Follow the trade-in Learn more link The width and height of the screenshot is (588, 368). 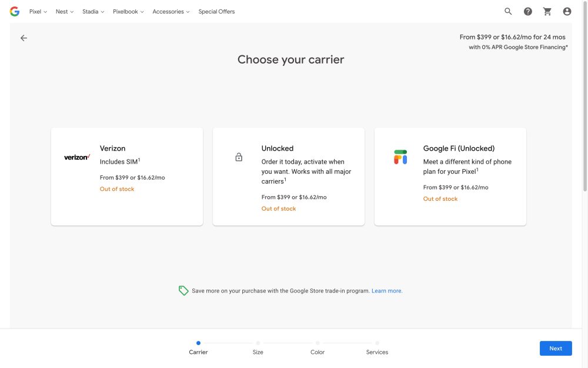click(387, 291)
